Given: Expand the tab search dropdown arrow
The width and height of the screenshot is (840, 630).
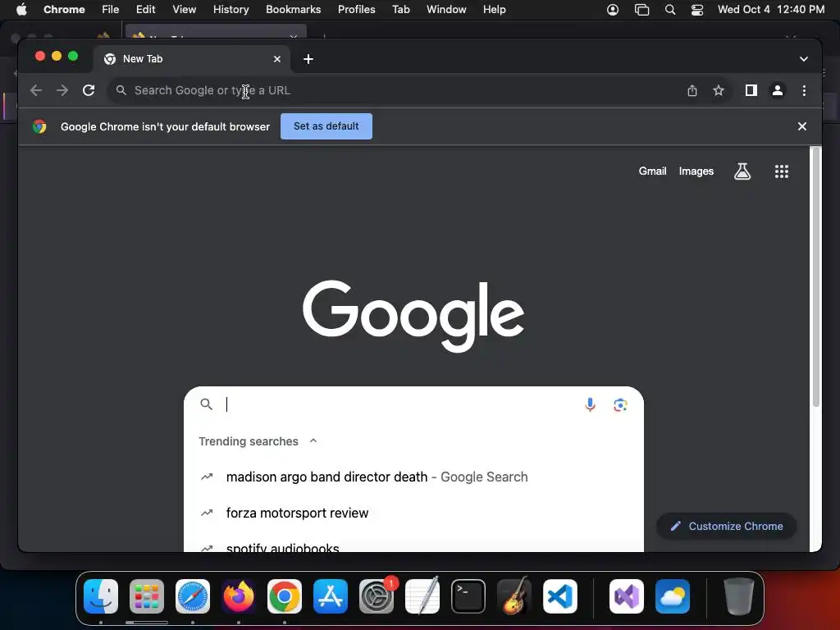Looking at the screenshot, I should pyautogui.click(x=804, y=59).
